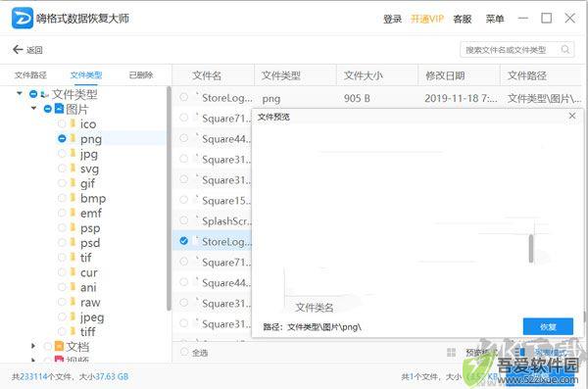Click the blue app logo icon
This screenshot has width=588, height=389.
pyautogui.click(x=23, y=18)
